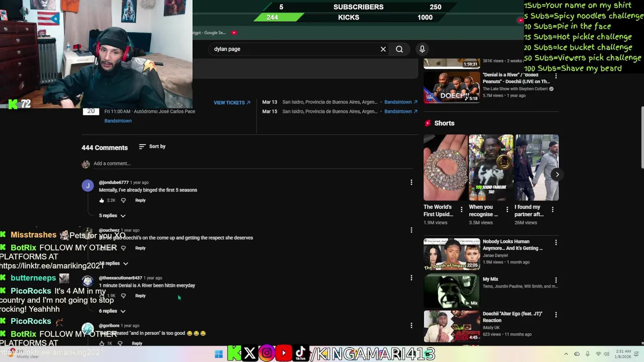Open Doechii 'Alter Ego' Reaction thumbnail

(451, 326)
